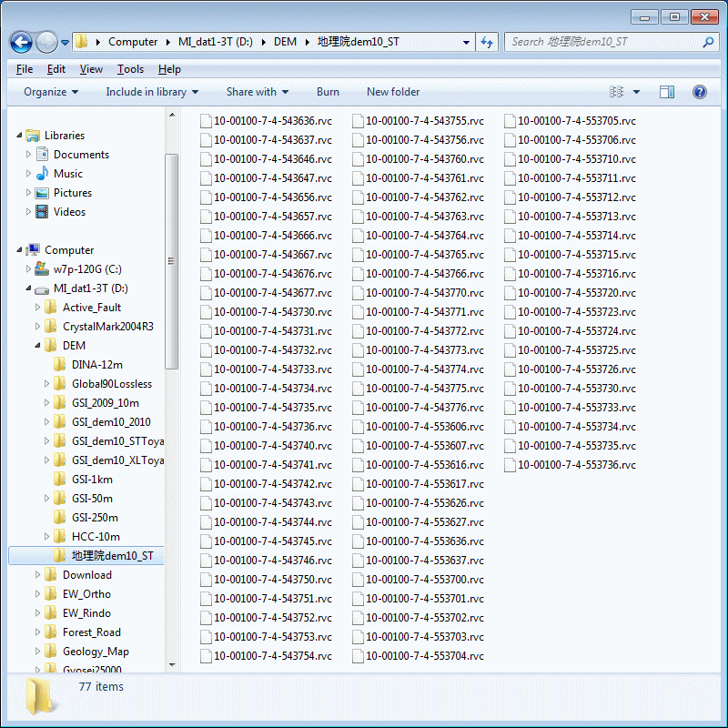Select file 10-00100-7-4-543755.rvc icon

pyautogui.click(x=358, y=121)
